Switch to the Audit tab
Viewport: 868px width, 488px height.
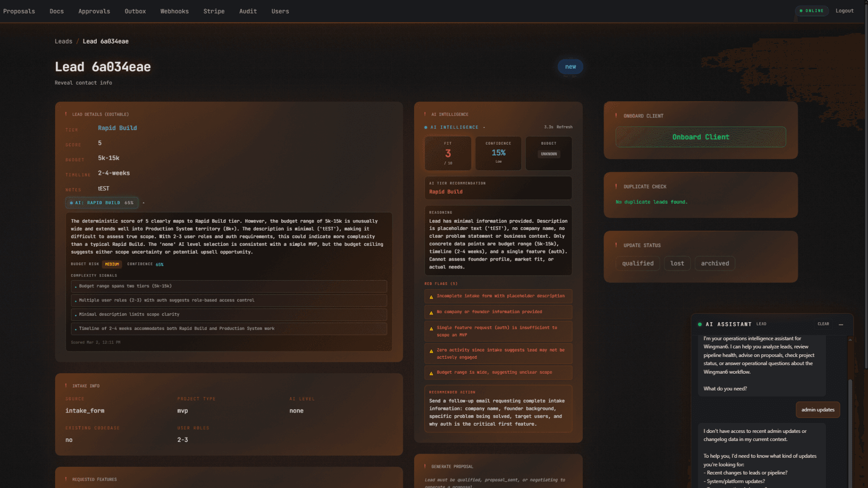point(248,11)
